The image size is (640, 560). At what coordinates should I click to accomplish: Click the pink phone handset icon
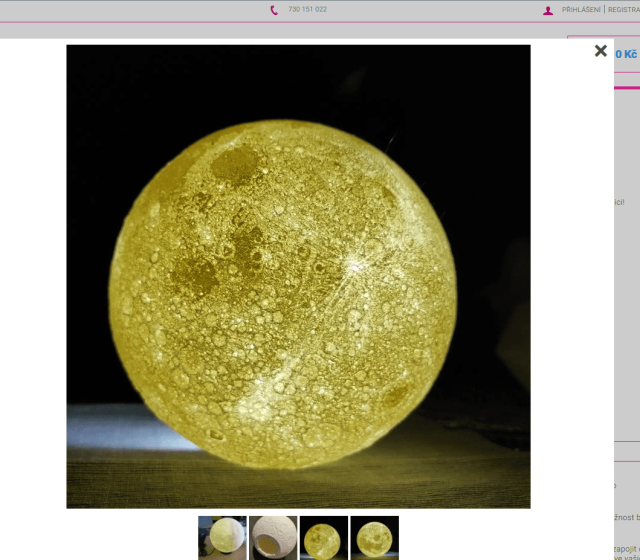(275, 10)
